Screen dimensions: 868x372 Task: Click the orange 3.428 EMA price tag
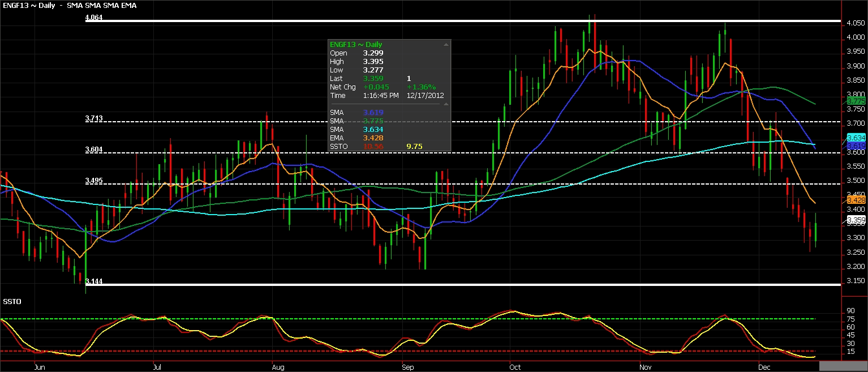pos(856,200)
